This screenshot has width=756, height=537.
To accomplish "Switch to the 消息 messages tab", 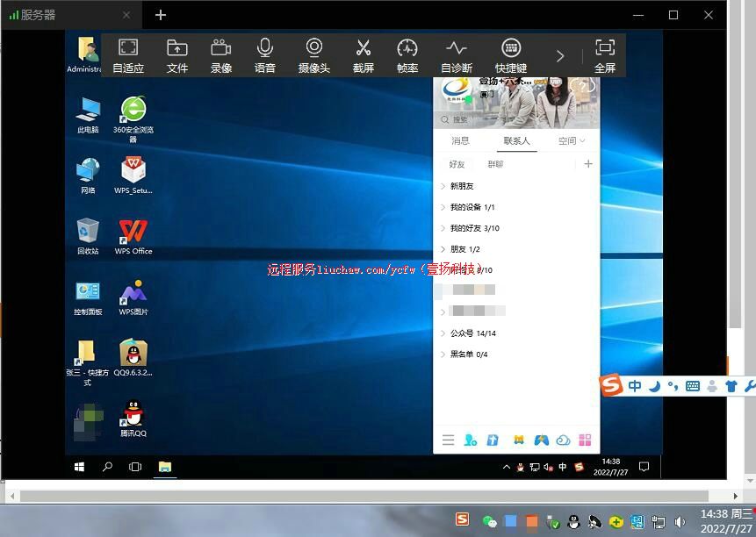I will click(460, 140).
